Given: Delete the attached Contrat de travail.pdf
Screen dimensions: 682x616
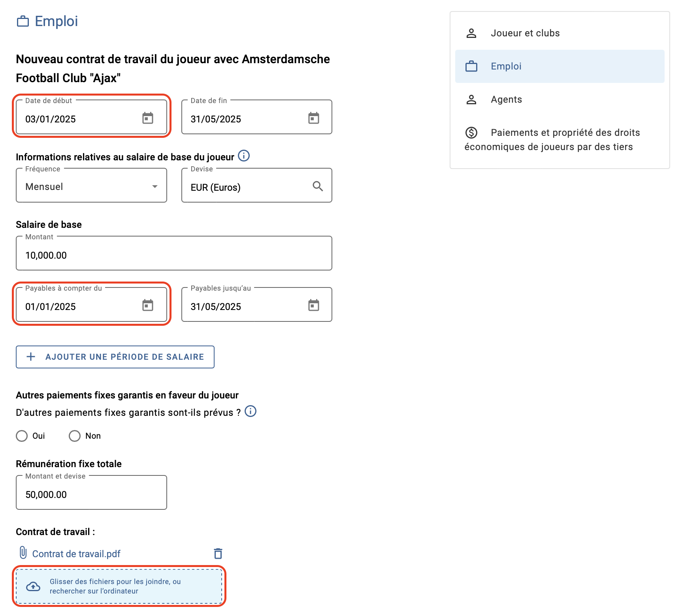Looking at the screenshot, I should (218, 554).
